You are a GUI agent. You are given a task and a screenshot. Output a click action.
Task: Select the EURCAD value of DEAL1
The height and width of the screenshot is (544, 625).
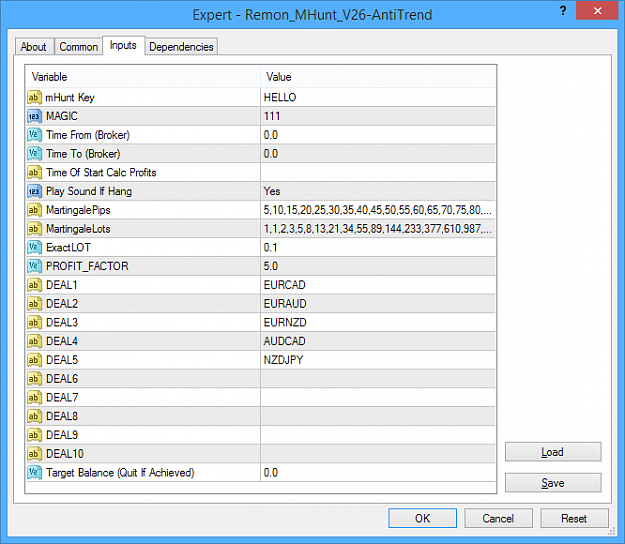point(378,285)
